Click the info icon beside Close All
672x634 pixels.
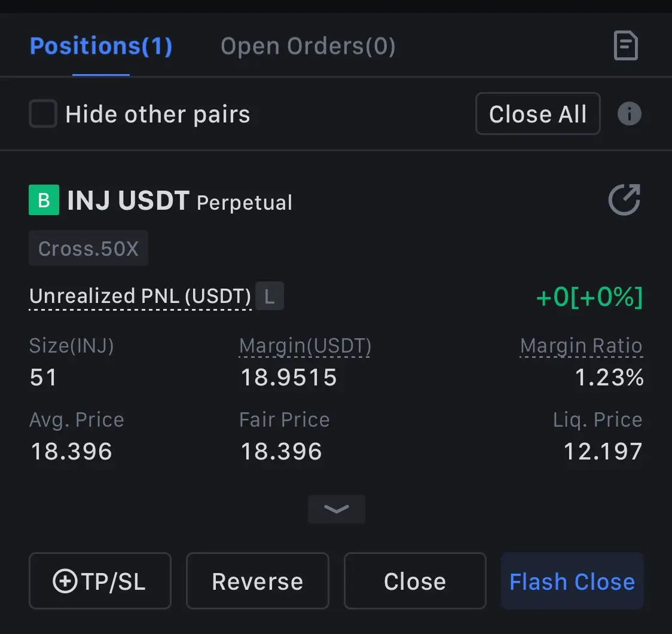point(629,114)
